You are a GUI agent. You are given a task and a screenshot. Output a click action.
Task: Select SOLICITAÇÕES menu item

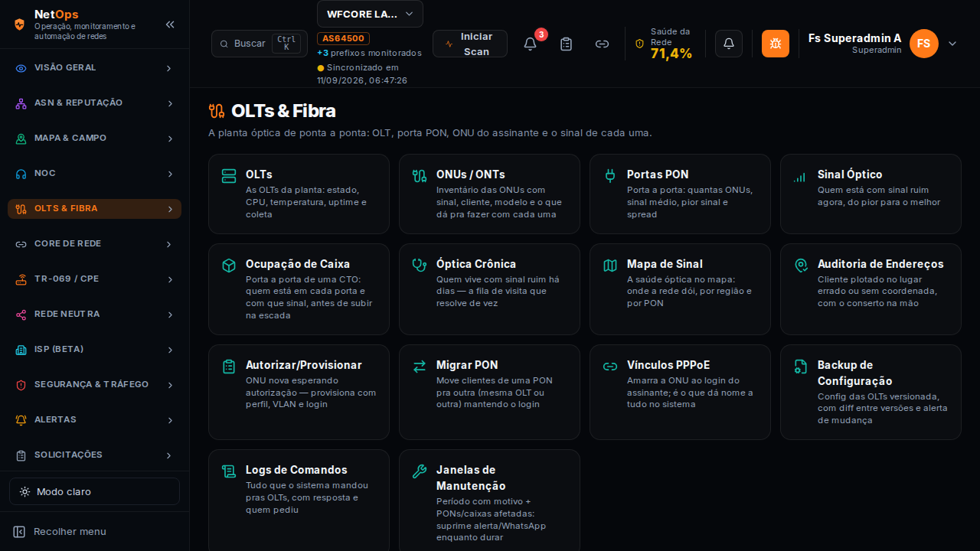pyautogui.click(x=94, y=455)
